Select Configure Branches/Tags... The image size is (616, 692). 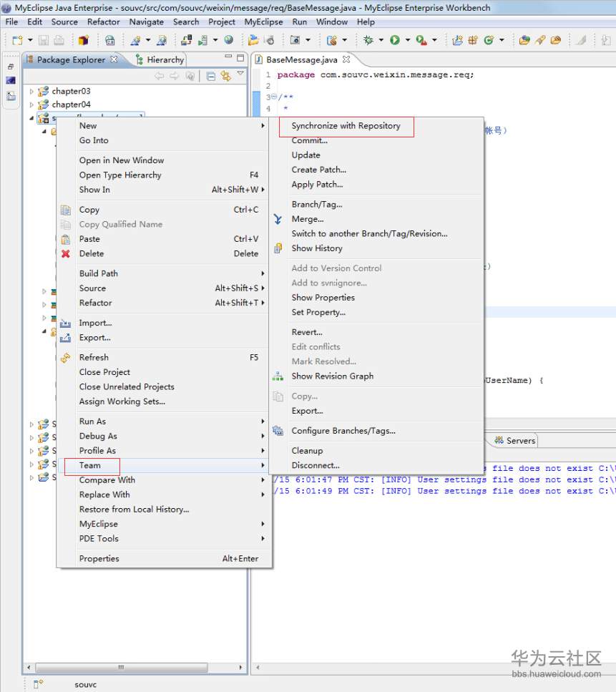pyautogui.click(x=376, y=431)
